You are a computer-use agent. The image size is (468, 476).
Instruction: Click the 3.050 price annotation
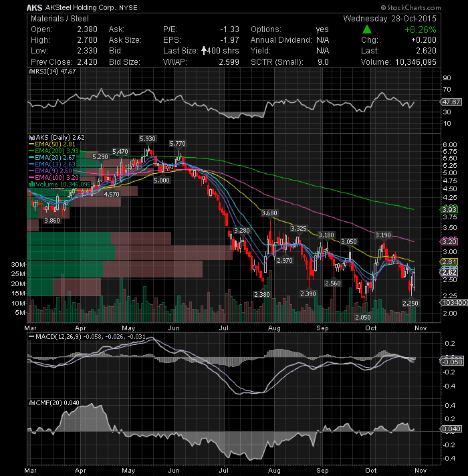coord(349,241)
